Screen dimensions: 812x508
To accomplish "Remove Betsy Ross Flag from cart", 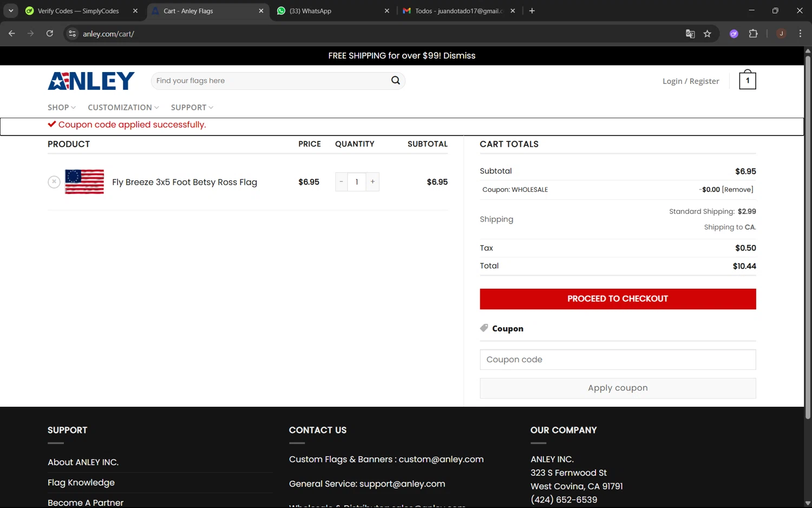I will (54, 182).
